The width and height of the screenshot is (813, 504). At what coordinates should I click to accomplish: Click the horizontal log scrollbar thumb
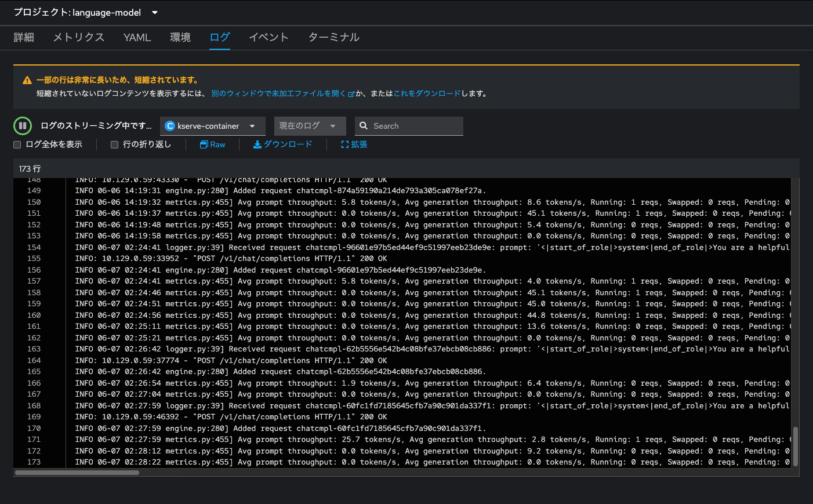[77, 473]
